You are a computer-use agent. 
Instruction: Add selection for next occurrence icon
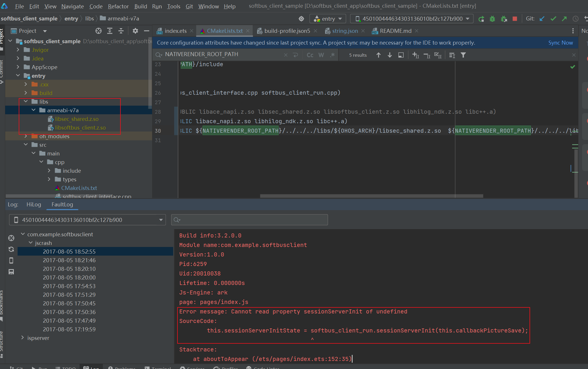(x=415, y=55)
